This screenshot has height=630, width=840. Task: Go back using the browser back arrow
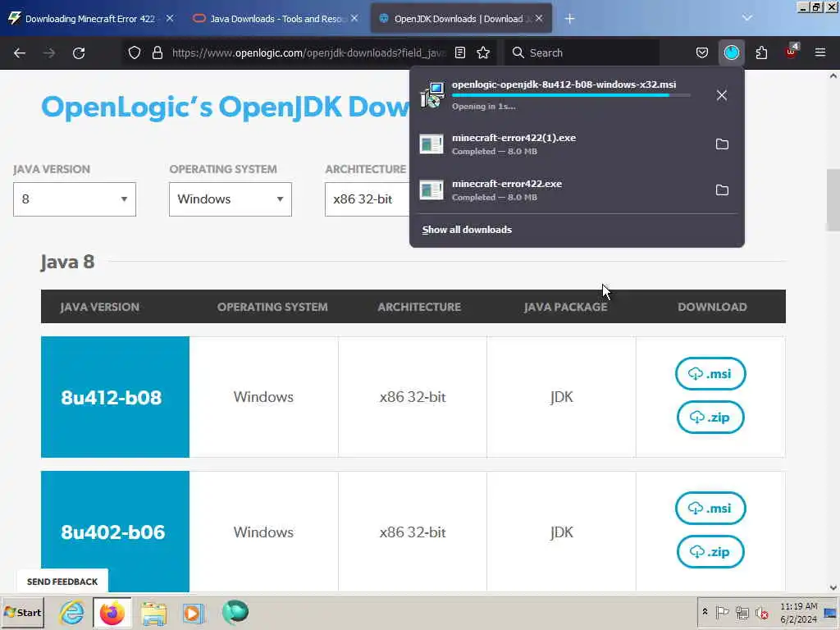coord(20,52)
